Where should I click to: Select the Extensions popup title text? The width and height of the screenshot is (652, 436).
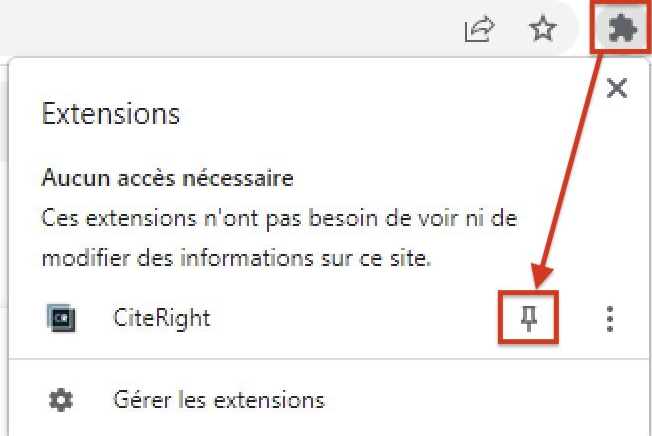coord(111,114)
